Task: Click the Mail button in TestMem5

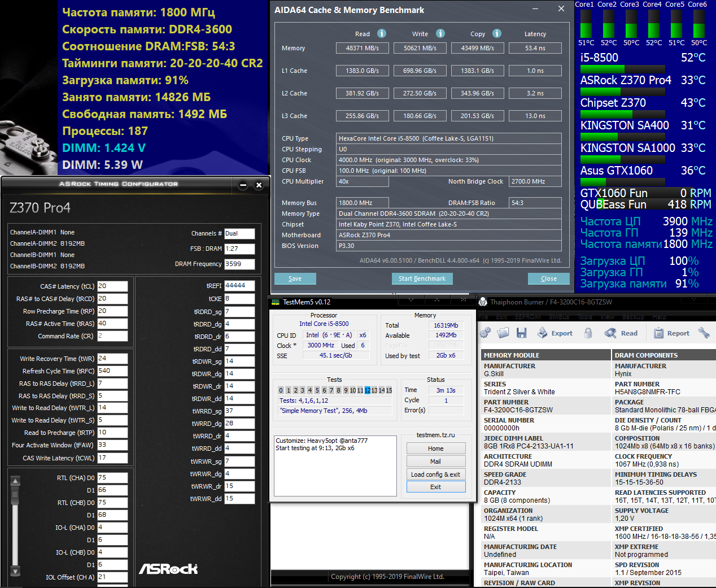Action: 435,461
